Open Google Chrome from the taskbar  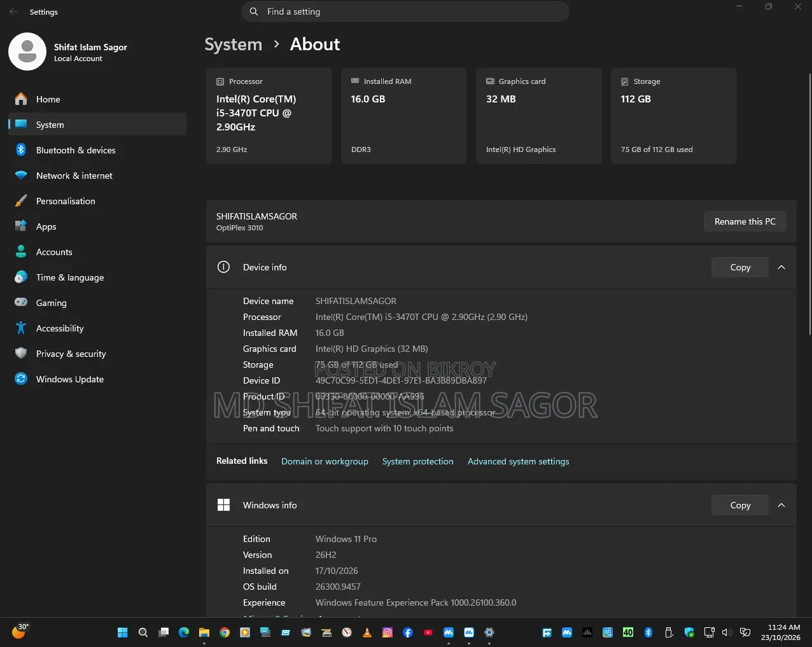225,632
